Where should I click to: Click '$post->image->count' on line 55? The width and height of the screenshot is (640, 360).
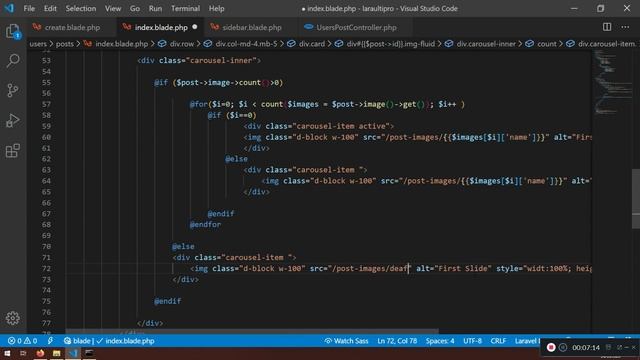pyautogui.click(x=218, y=82)
